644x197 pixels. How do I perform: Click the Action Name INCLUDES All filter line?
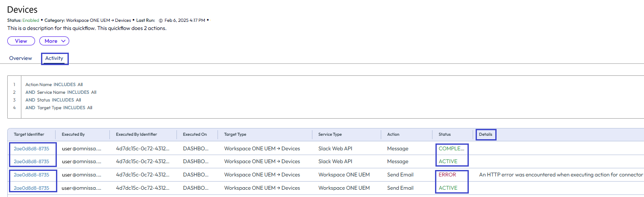click(x=54, y=85)
